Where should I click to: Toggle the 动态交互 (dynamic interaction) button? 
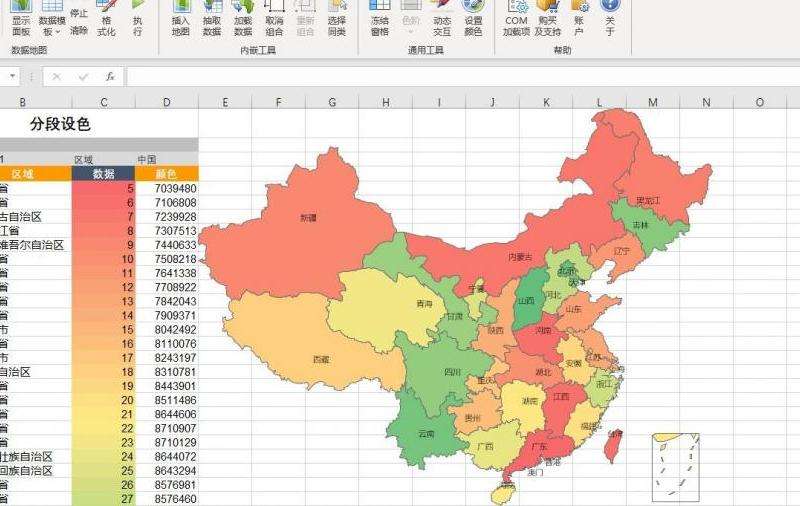coord(441,17)
